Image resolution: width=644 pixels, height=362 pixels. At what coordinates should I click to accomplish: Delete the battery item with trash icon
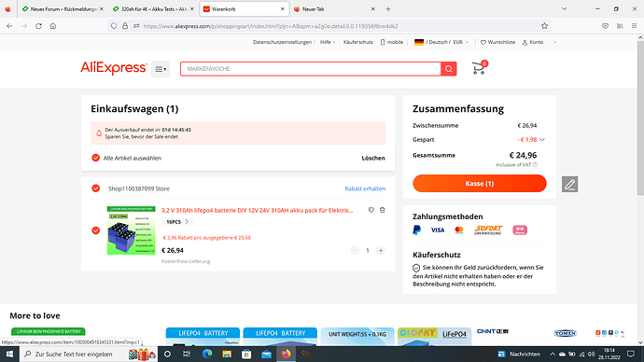[383, 210]
